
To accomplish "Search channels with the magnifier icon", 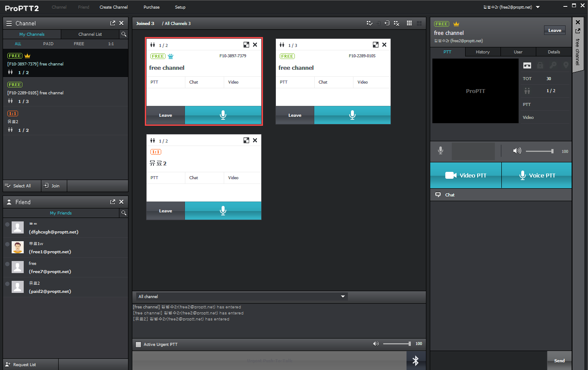I will pos(124,34).
